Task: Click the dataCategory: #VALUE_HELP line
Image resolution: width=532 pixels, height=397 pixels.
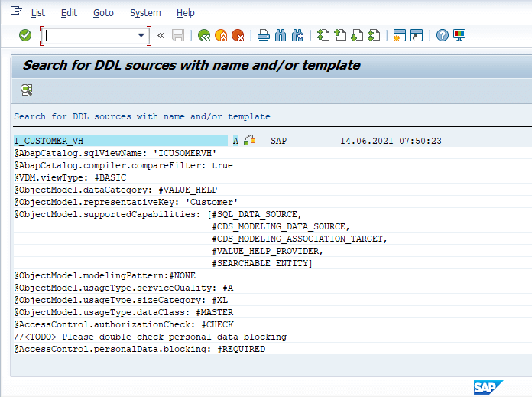Action: coord(115,190)
